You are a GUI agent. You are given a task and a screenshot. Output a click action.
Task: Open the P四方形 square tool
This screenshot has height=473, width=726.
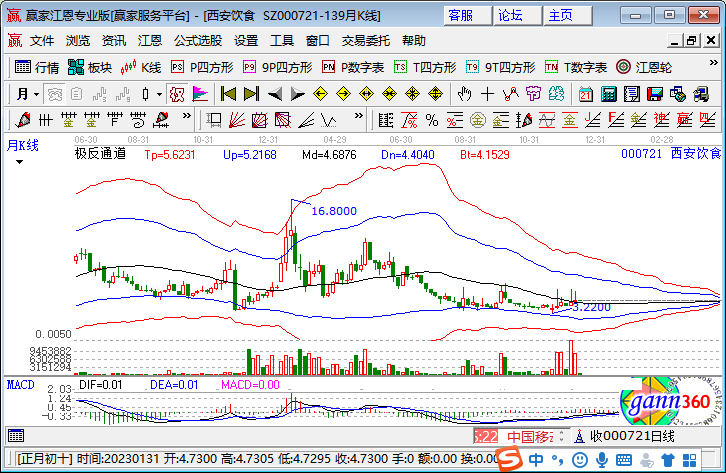202,68
